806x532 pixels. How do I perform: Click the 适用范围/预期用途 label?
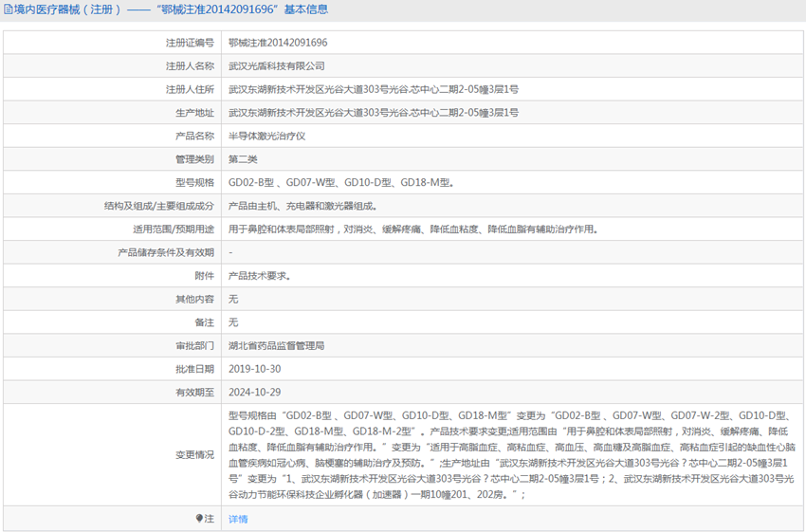click(174, 229)
